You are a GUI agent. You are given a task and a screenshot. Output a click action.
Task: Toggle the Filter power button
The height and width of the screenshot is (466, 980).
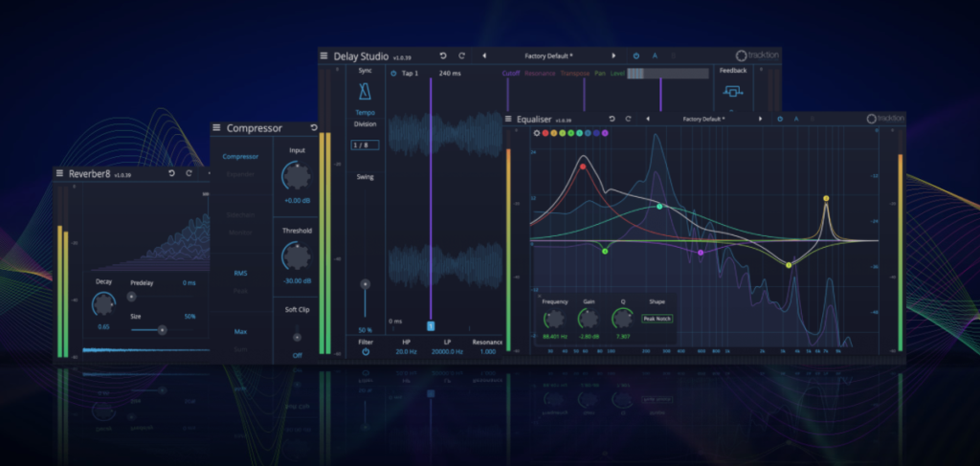click(x=366, y=352)
